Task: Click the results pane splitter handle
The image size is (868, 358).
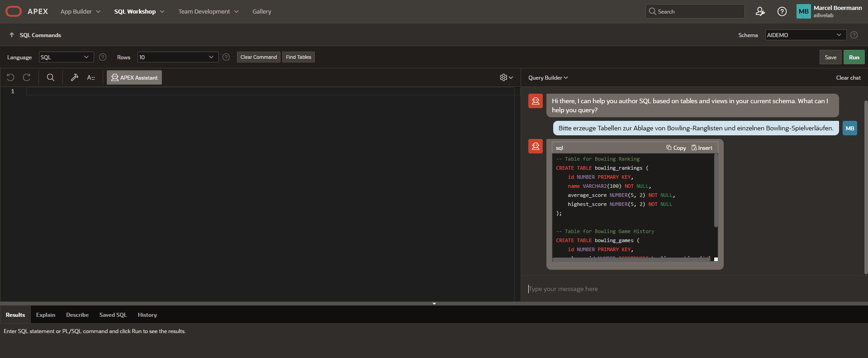Action: pos(434,303)
